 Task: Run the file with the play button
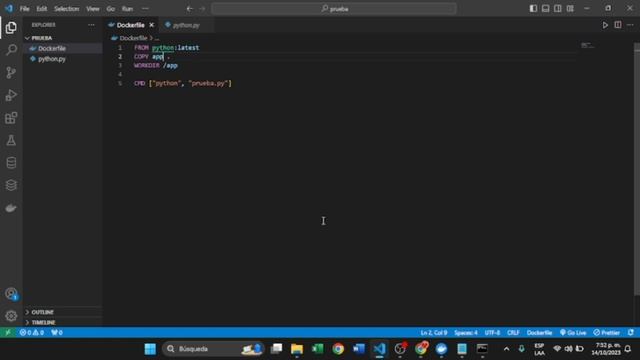(605, 25)
